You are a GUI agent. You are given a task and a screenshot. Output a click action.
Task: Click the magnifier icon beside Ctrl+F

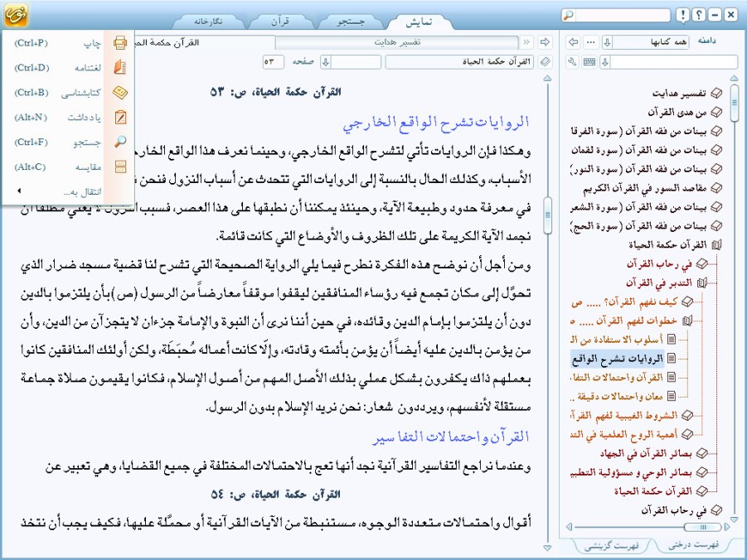point(120,142)
